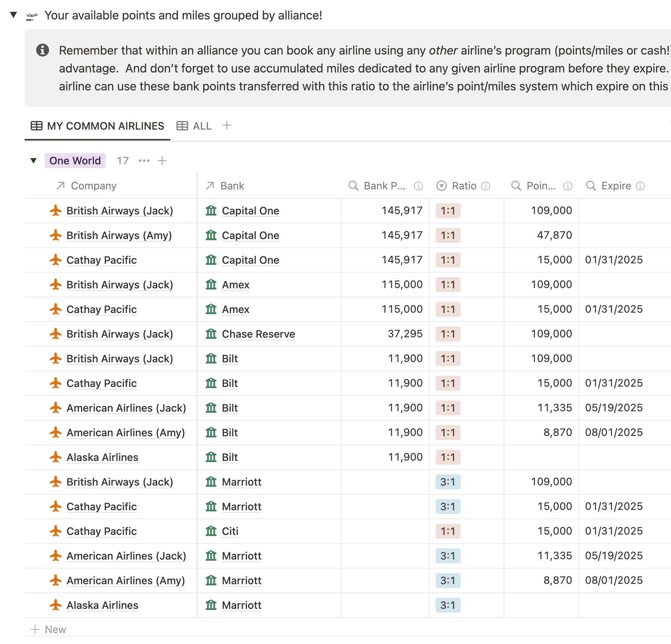Add a row to One World group via plus

coord(162,161)
